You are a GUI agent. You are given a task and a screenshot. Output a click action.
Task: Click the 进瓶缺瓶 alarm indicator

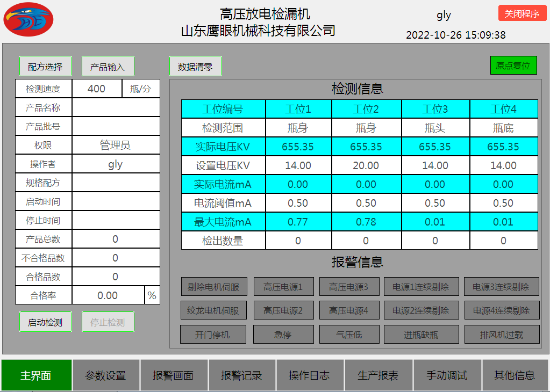pyautogui.click(x=422, y=334)
